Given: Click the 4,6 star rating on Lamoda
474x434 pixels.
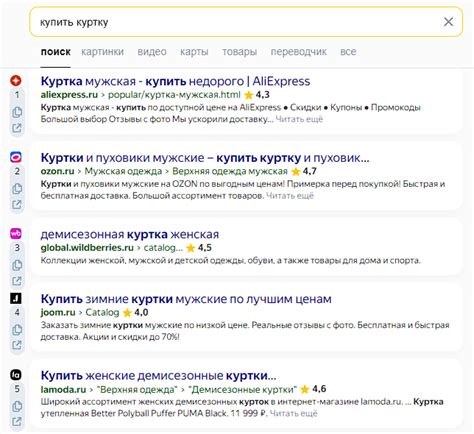Looking at the screenshot, I should 313,389.
